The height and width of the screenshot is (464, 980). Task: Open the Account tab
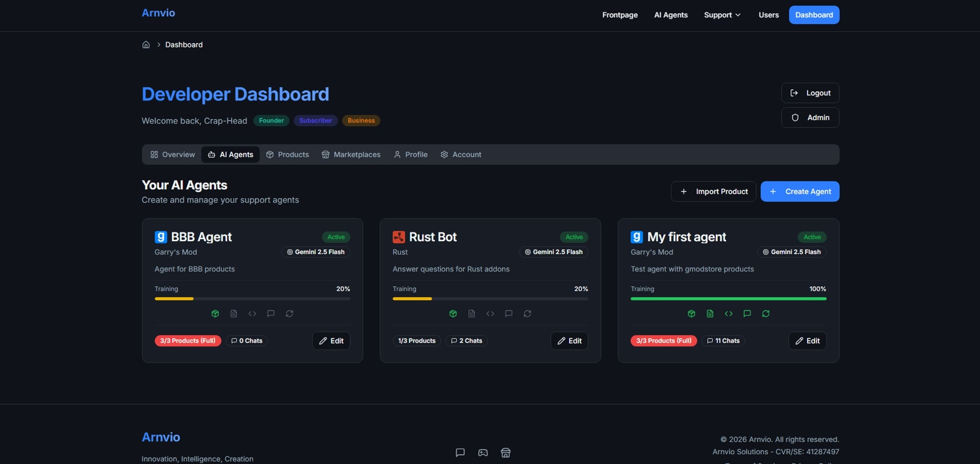coord(461,155)
